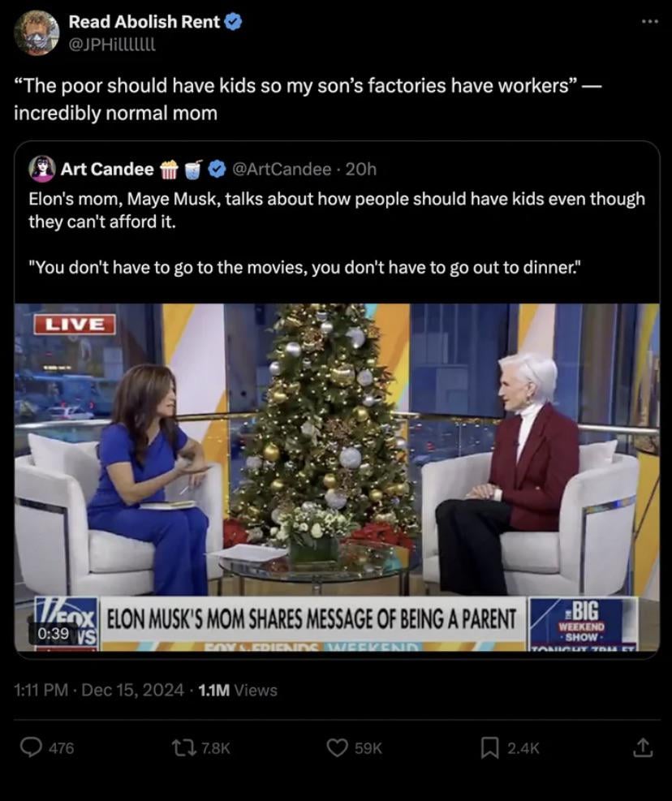
Task: Bookmark the tweet via the 2.4K bookmark icon
Action: (x=490, y=748)
